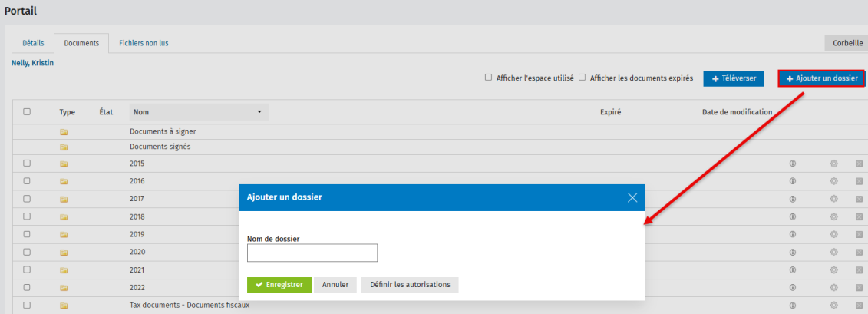The image size is (868, 314).
Task: Delete folder 2017 with the X icon
Action: click(x=860, y=199)
